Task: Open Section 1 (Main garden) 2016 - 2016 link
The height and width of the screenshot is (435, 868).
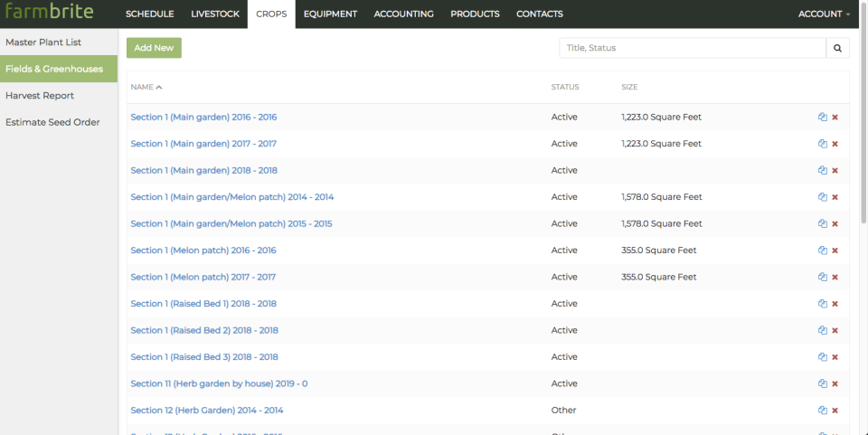Action: [x=203, y=117]
